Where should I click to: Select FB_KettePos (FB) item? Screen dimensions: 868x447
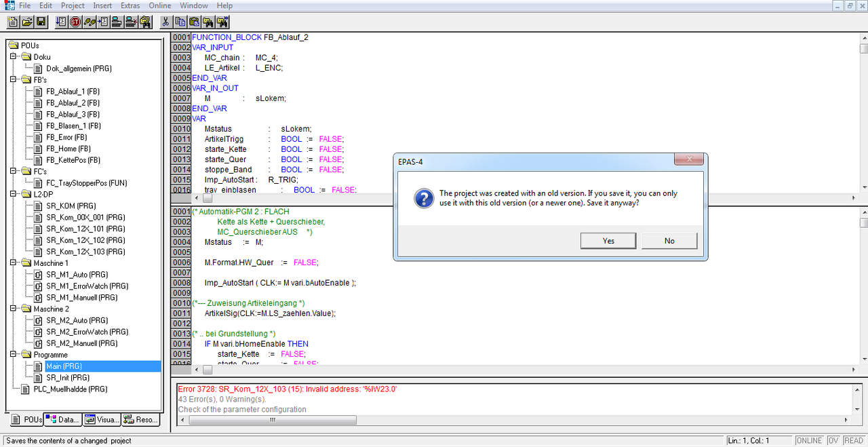[73, 160]
